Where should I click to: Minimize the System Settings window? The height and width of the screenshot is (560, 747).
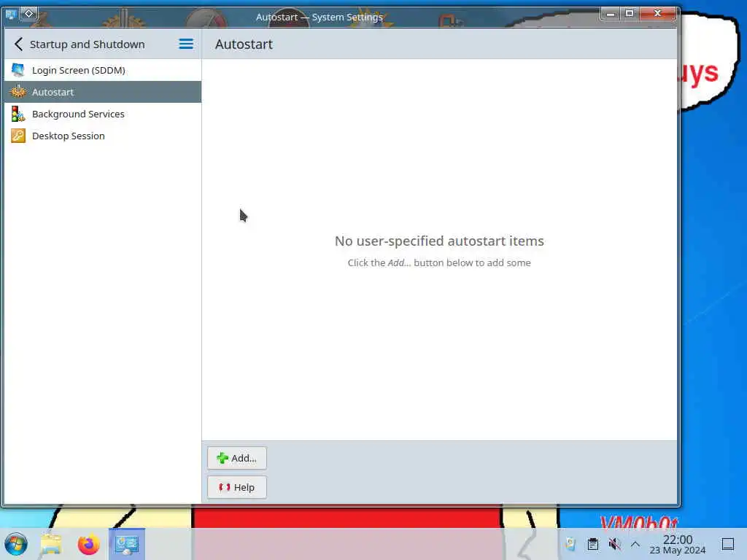tap(611, 14)
